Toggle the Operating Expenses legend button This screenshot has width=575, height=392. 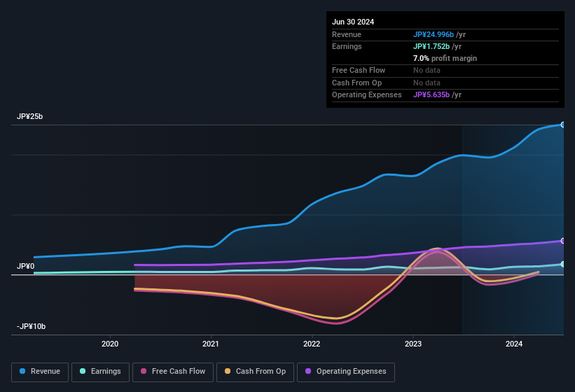(346, 372)
